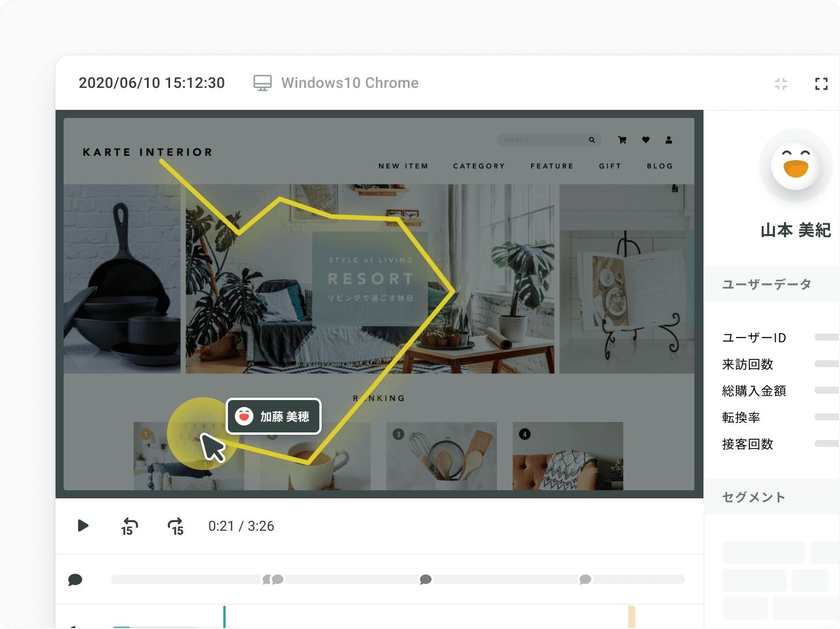Open the user account icon
This screenshot has width=840, height=629.
tap(669, 140)
